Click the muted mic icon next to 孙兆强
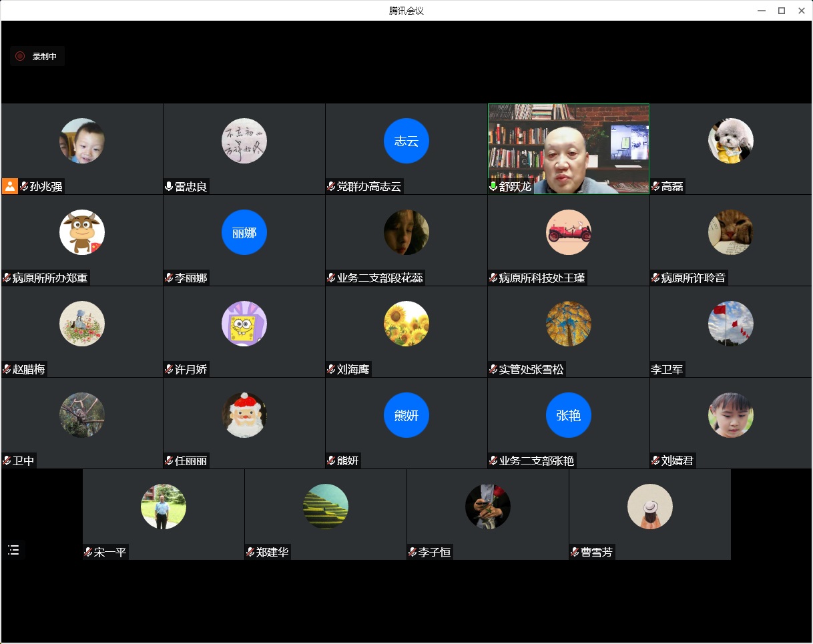The width and height of the screenshot is (813, 644). coord(24,186)
